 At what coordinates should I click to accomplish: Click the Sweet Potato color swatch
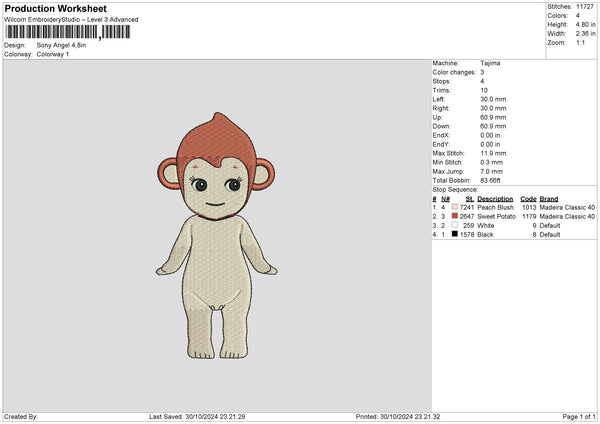(x=456, y=216)
